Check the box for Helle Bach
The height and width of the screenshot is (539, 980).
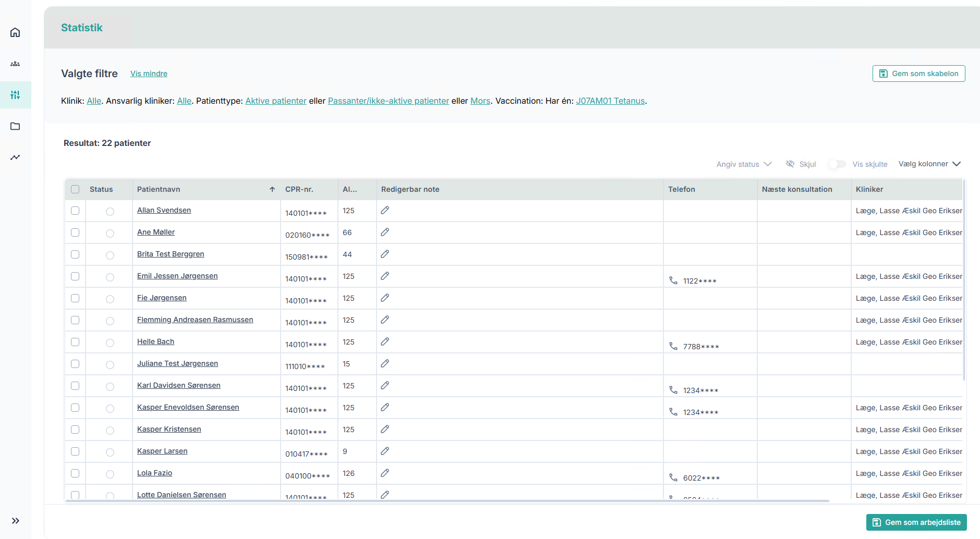pyautogui.click(x=75, y=342)
